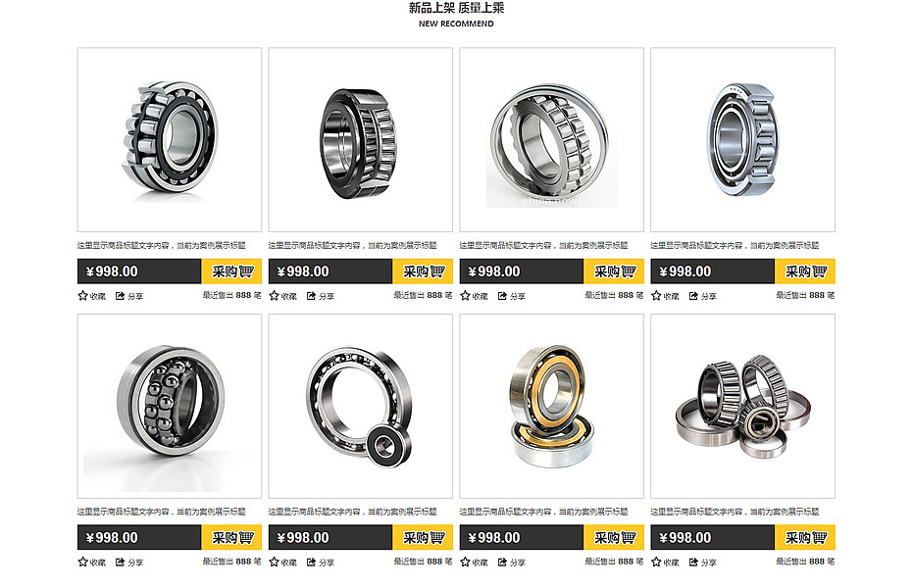Screen dimensions: 912x588
Task: Click 采购 for the bottom-right tapered bearing set
Action: tap(805, 537)
